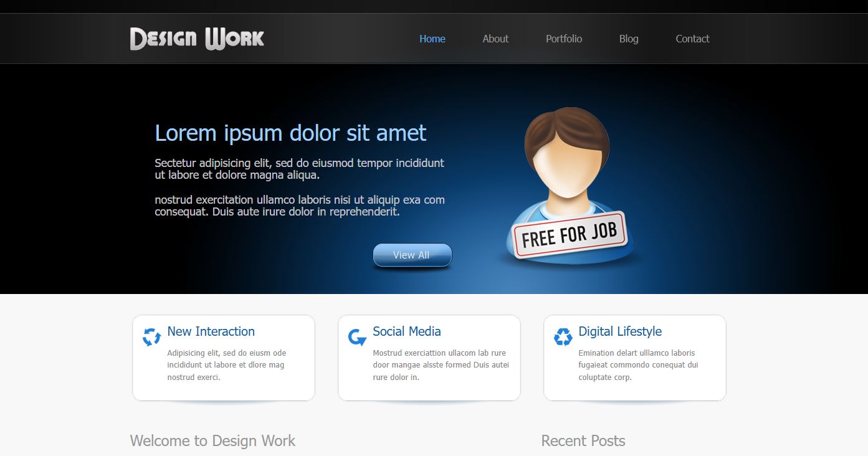Open the Contact page

pos(693,39)
